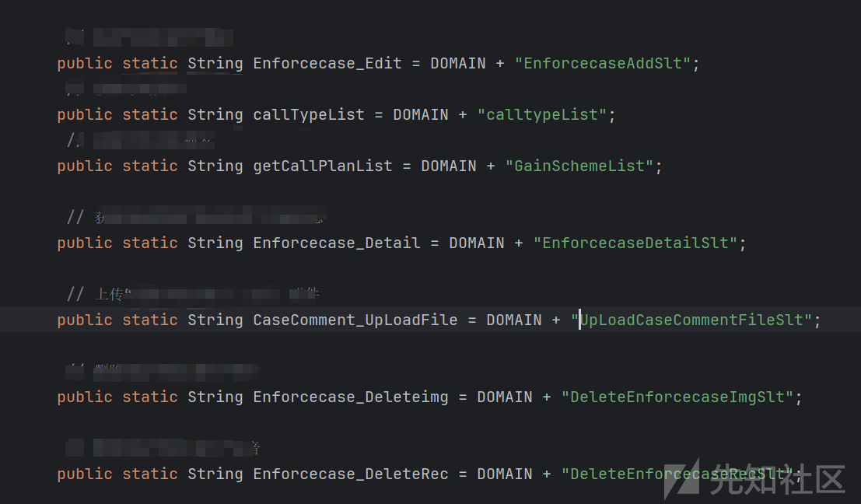This screenshot has width=861, height=504.
Task: Click DOMAIN on the Enforcecase_DeleteRec line
Action: 505,473
